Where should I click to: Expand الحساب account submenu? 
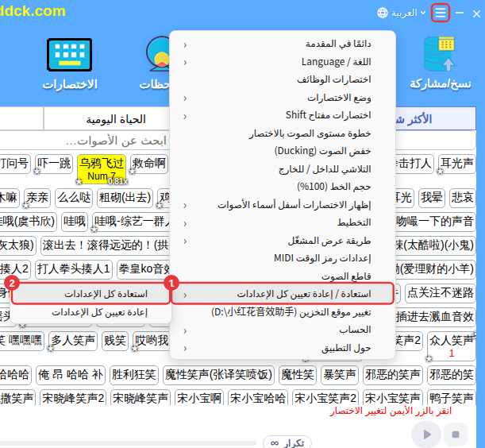[x=283, y=330]
